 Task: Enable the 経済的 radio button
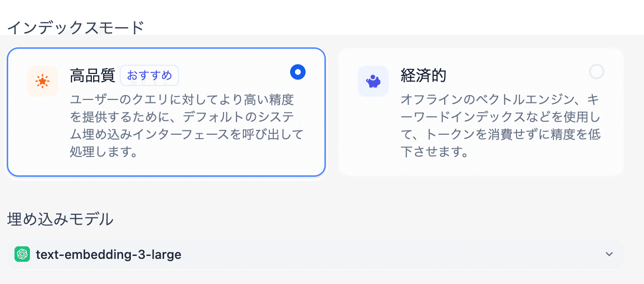[597, 72]
